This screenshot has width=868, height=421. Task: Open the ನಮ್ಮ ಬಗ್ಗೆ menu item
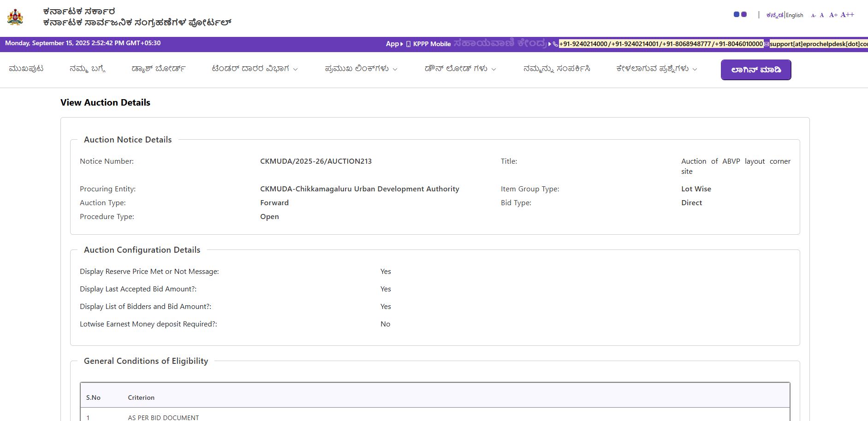click(88, 69)
